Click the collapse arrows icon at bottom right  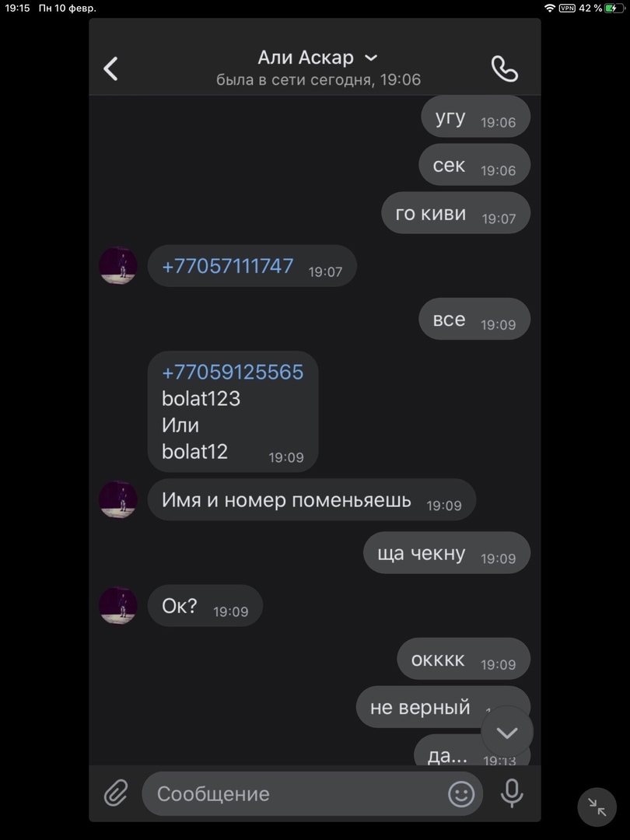pos(597,807)
